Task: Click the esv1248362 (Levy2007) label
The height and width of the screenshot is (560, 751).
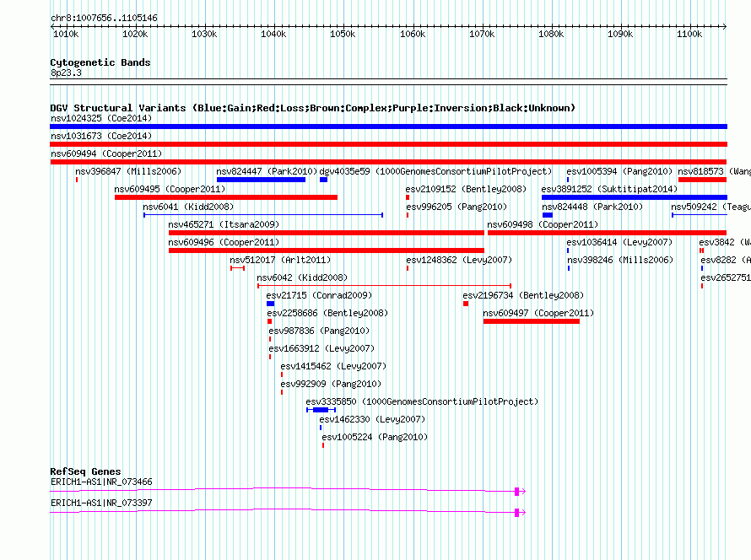Action: [459, 260]
